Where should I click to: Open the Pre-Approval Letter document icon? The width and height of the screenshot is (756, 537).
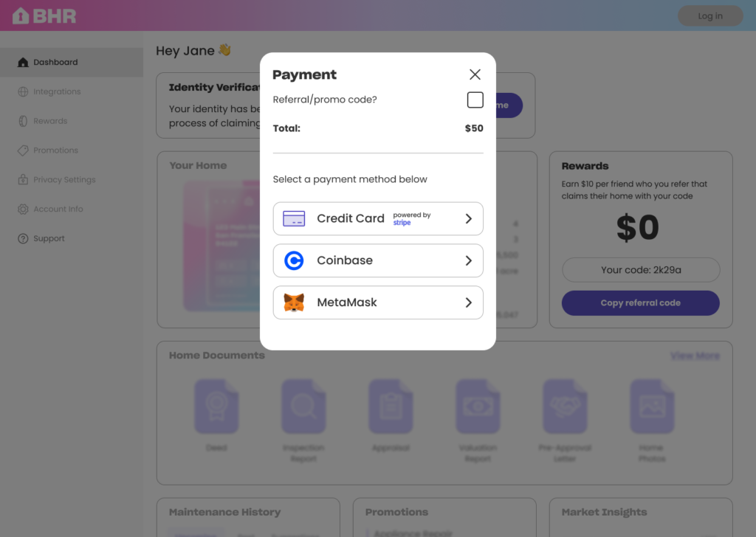pos(565,406)
